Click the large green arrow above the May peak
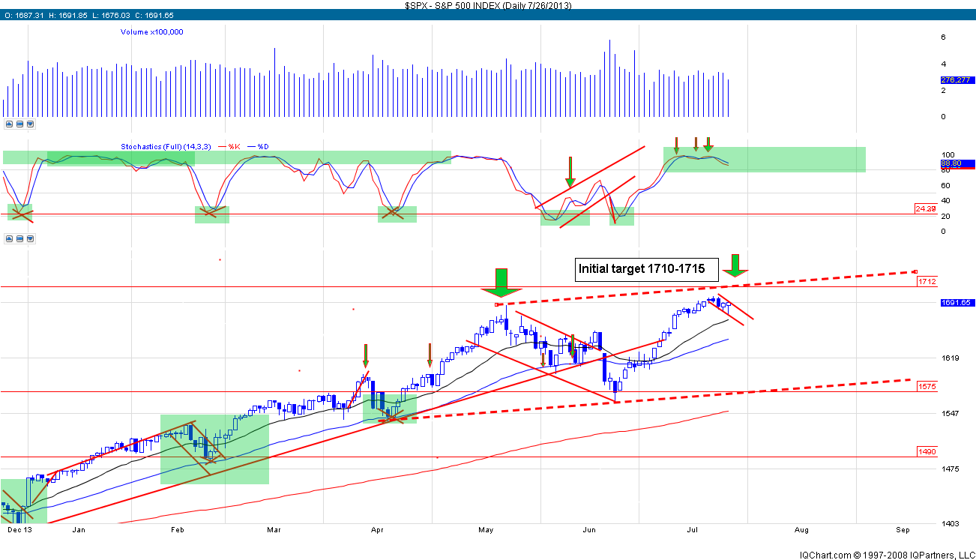The height and width of the screenshot is (560, 976). coord(501,283)
